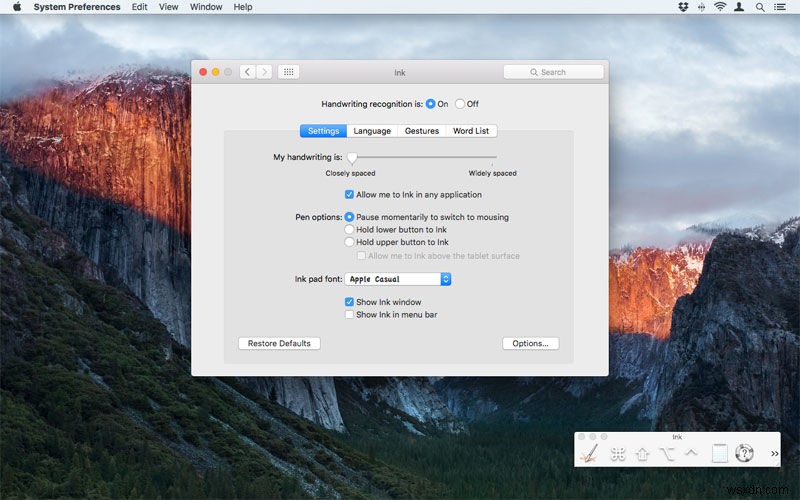Click the Shift key icon in Ink toolbar

(x=642, y=454)
